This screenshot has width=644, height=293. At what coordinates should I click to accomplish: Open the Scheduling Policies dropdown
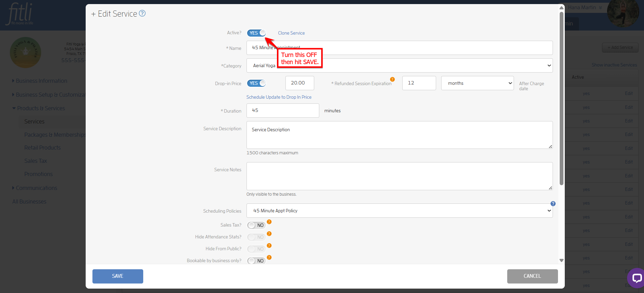click(x=400, y=211)
